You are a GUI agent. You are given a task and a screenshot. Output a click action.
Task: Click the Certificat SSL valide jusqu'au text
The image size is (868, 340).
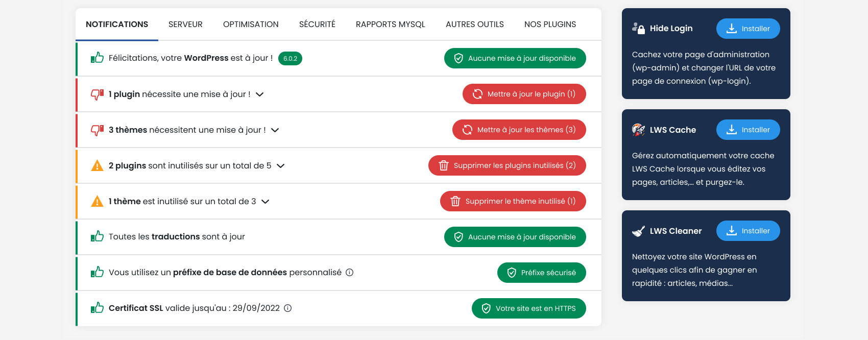pos(194,308)
